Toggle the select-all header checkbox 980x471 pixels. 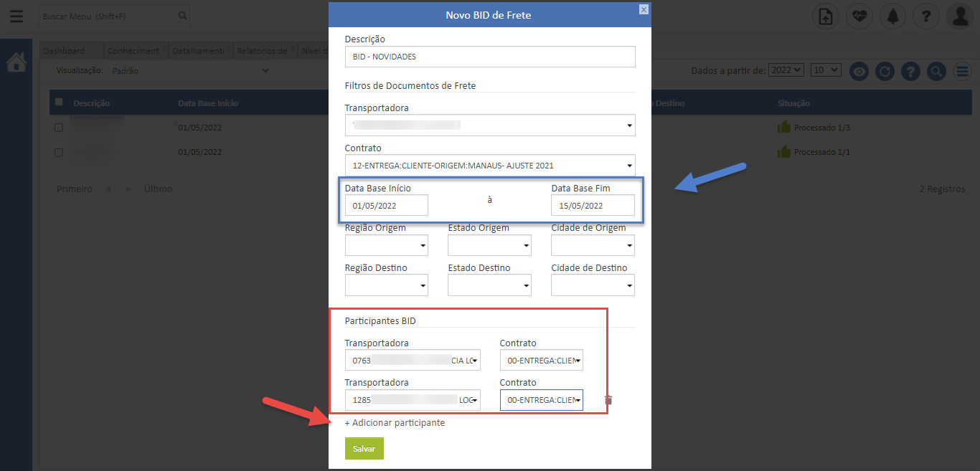[59, 103]
